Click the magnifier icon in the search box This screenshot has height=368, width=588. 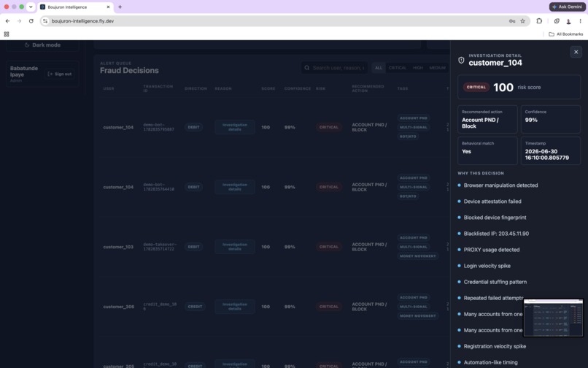306,68
